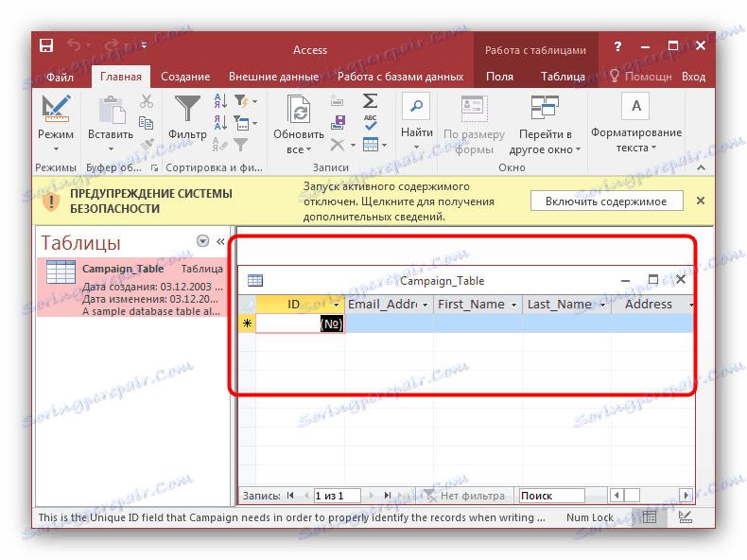747x560 pixels.
Task: Open Работа с базами данных tab
Action: 400,77
